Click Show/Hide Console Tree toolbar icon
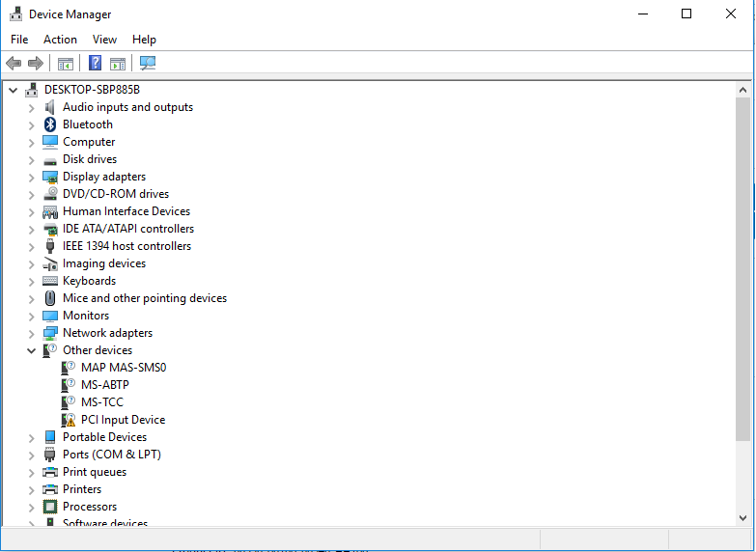The width and height of the screenshot is (756, 552). 65,63
